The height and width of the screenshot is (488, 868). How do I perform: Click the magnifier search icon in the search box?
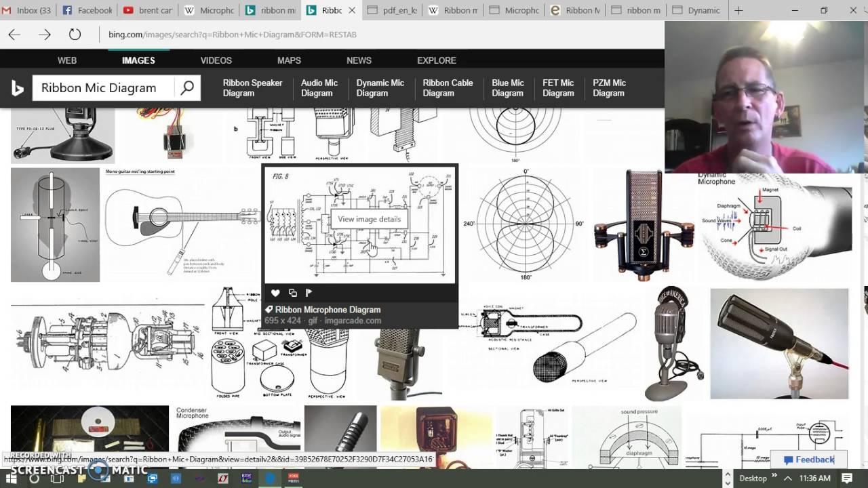187,87
